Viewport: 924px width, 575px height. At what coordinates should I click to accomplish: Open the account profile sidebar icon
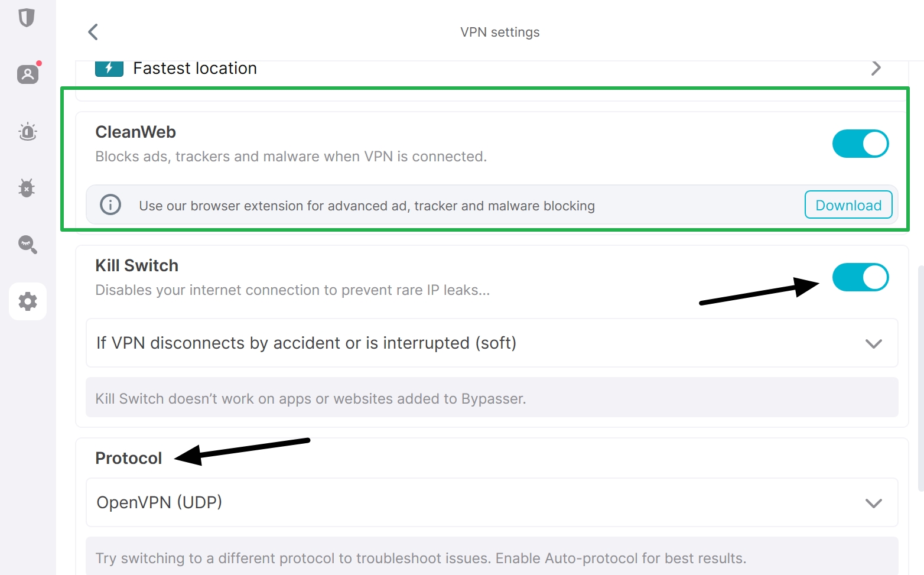click(28, 74)
